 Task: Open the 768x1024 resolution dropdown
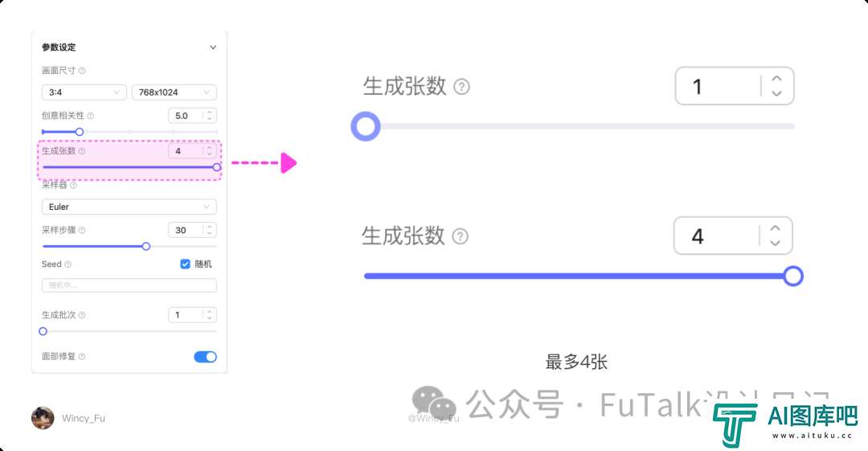click(174, 92)
